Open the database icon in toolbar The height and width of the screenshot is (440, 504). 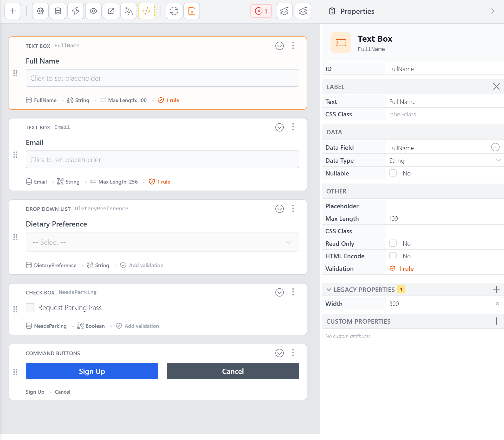point(58,11)
